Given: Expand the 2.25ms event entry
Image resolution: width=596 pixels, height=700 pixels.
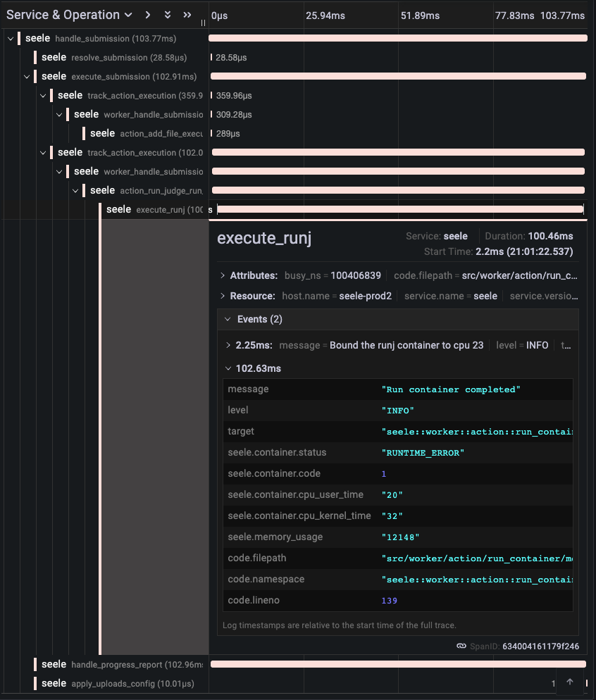Looking at the screenshot, I should [x=228, y=345].
